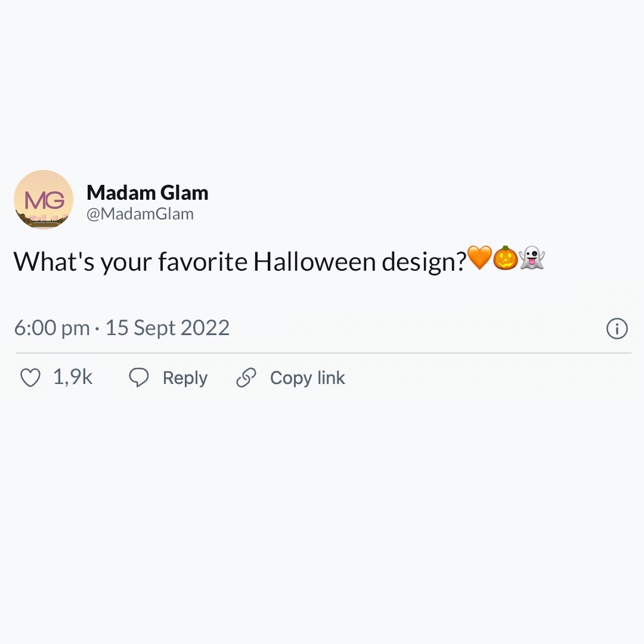Click the orange heart emoji
This screenshot has width=644, height=644.
point(479,259)
